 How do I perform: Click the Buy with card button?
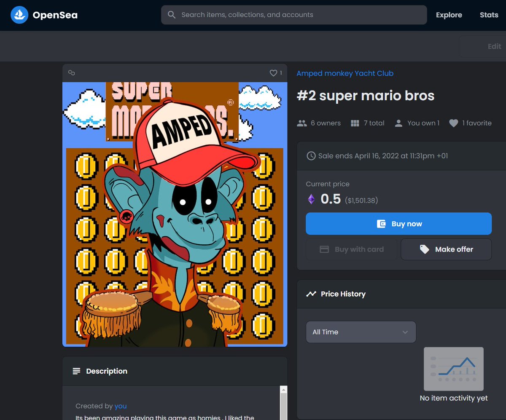tap(351, 249)
